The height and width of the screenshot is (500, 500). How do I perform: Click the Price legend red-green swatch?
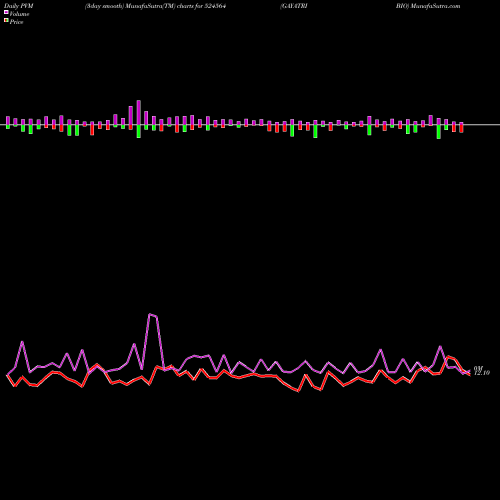click(6, 21)
